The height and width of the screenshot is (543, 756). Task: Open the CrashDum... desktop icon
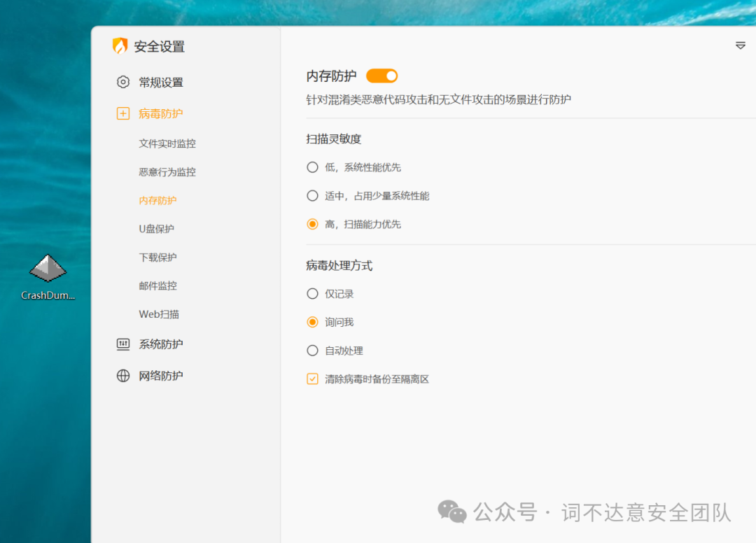[48, 277]
